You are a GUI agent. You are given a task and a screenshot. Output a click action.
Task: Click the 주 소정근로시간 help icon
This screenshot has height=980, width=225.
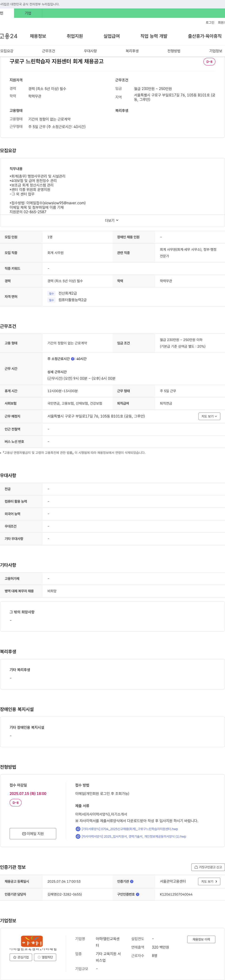73,359
